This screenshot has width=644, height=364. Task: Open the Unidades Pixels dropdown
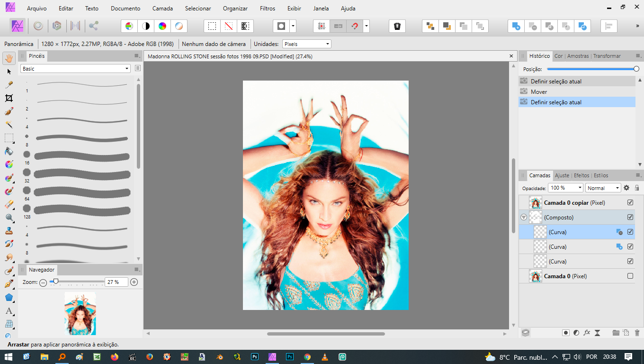[306, 44]
